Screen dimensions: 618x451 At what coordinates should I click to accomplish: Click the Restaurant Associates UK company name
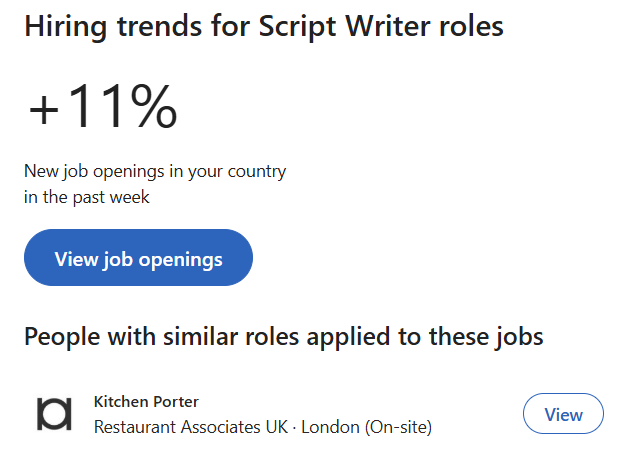(190, 427)
